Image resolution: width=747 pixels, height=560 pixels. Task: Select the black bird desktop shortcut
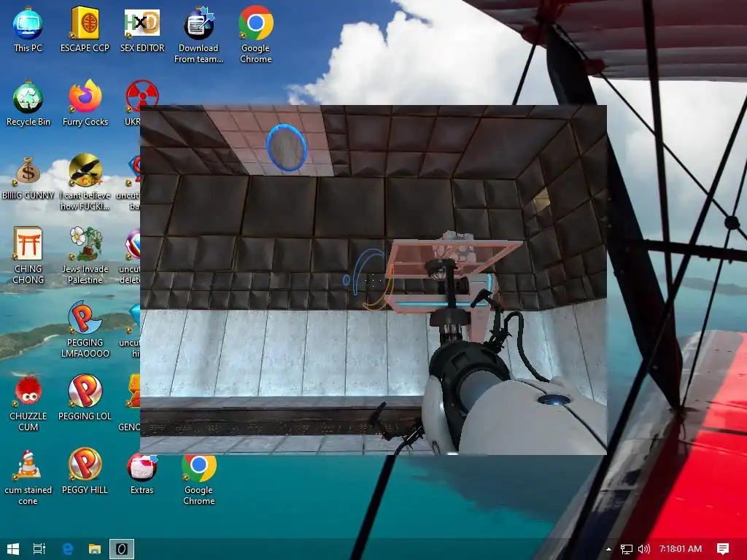point(85,182)
